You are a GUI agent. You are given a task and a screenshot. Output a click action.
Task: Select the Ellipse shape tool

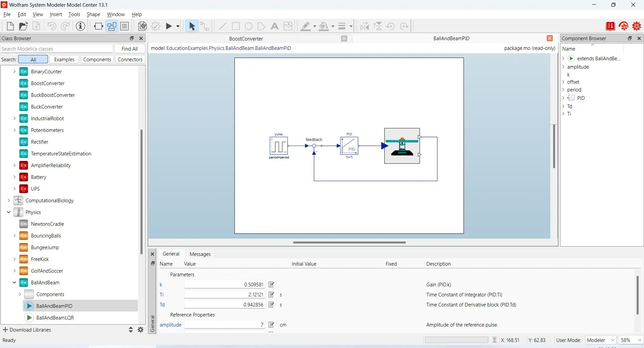pyautogui.click(x=249, y=26)
